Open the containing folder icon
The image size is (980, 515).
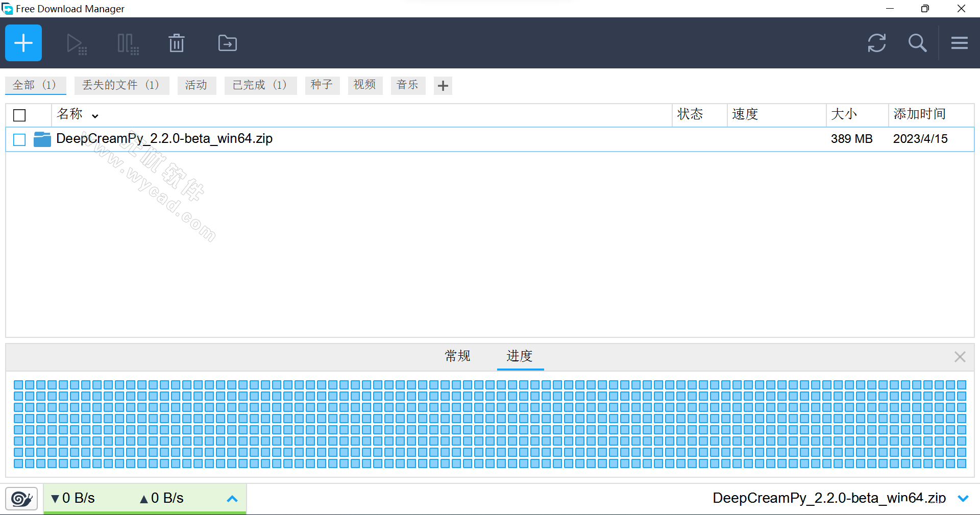click(x=227, y=43)
